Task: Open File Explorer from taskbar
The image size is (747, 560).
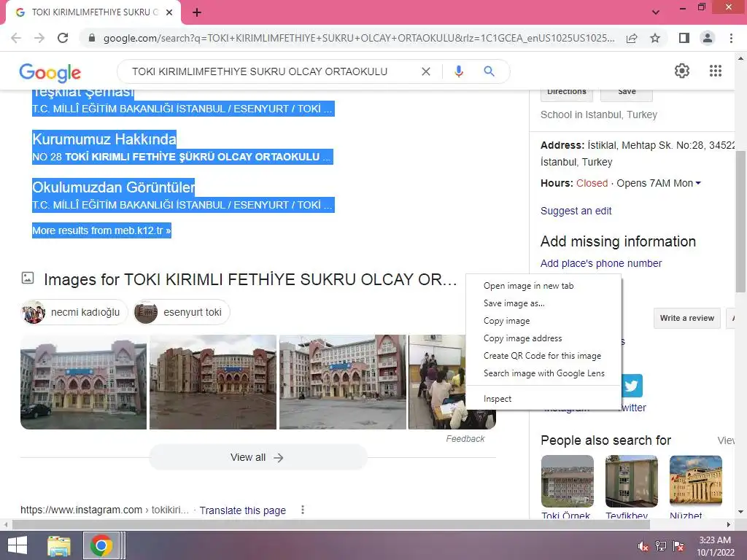Action: (x=59, y=545)
